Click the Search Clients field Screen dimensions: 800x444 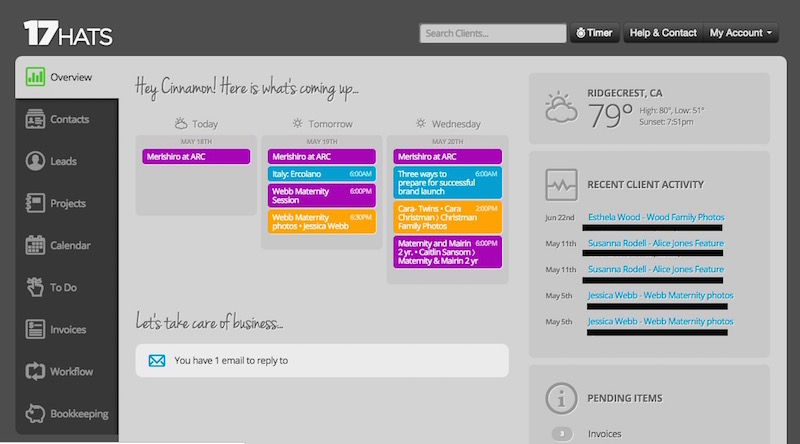pyautogui.click(x=493, y=33)
